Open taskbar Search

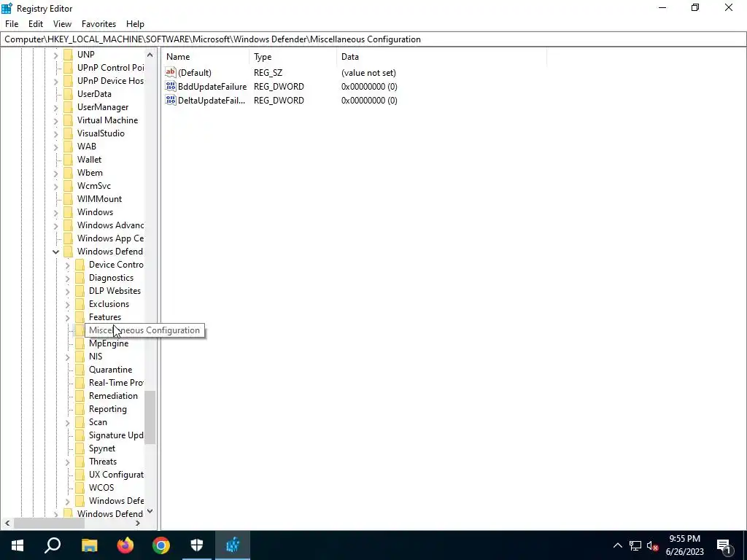(53, 545)
